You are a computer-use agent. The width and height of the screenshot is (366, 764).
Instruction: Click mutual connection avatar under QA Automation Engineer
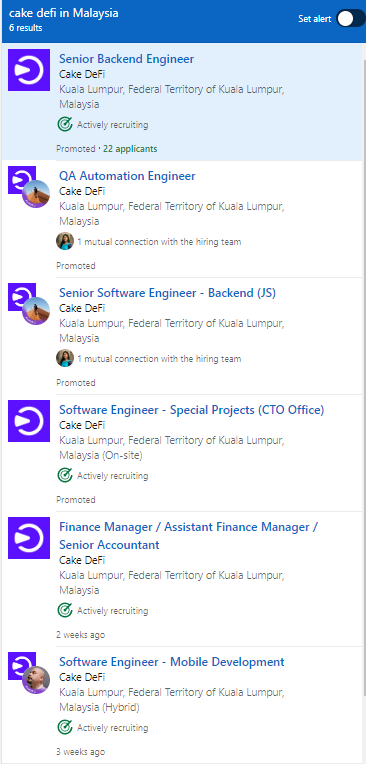[x=65, y=241]
